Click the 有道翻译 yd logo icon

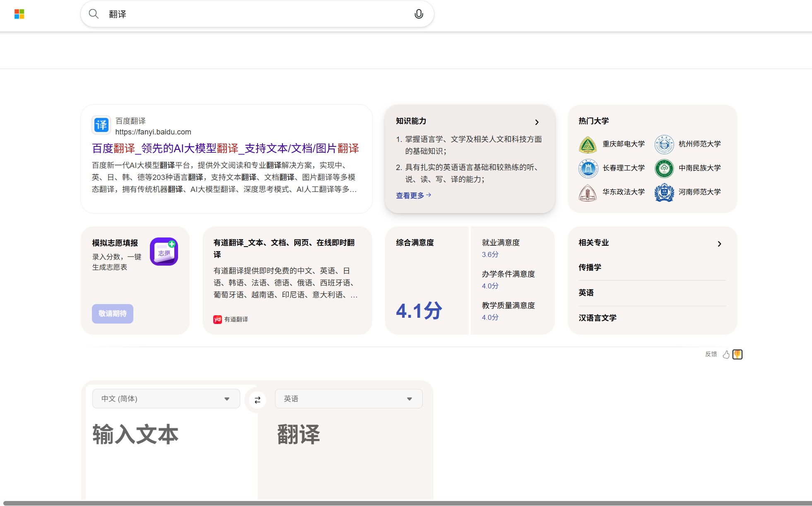(x=217, y=319)
